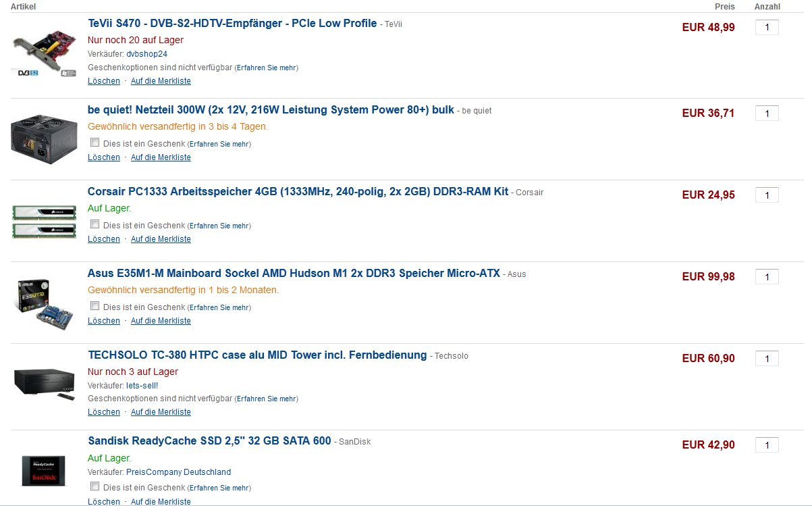Tick gift checkbox for Corsair DDR3-RAM Kit
This screenshot has height=506, width=812.
point(95,224)
